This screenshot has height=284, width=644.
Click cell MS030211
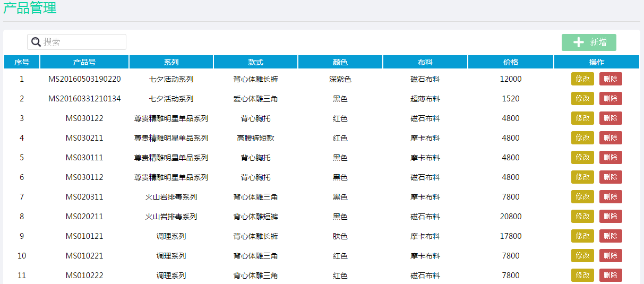point(84,138)
